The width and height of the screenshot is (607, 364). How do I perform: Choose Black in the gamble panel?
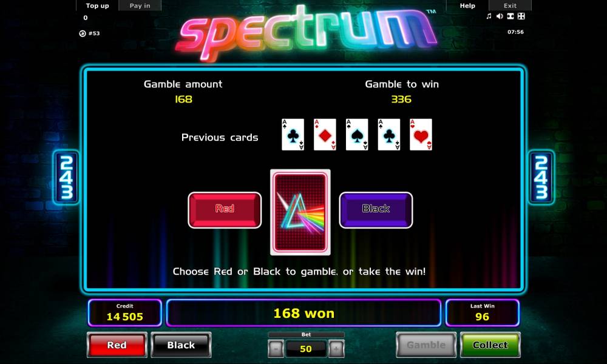[x=376, y=210]
